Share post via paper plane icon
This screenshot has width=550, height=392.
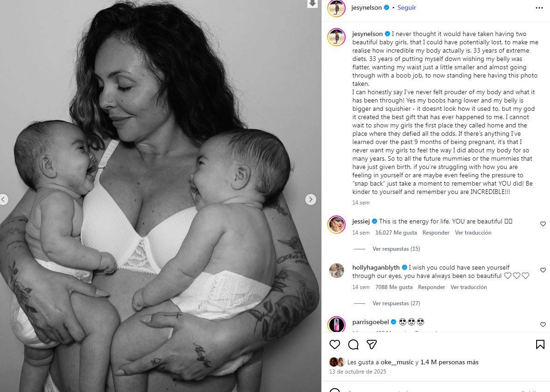tap(371, 344)
